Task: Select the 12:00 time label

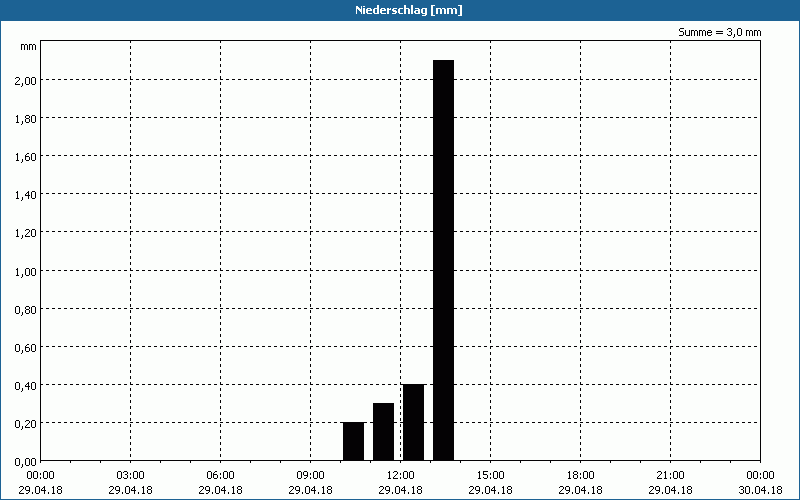Action: click(401, 476)
